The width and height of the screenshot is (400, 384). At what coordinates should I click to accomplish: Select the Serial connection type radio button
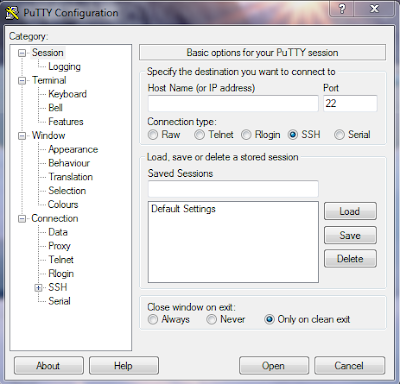tap(339, 135)
